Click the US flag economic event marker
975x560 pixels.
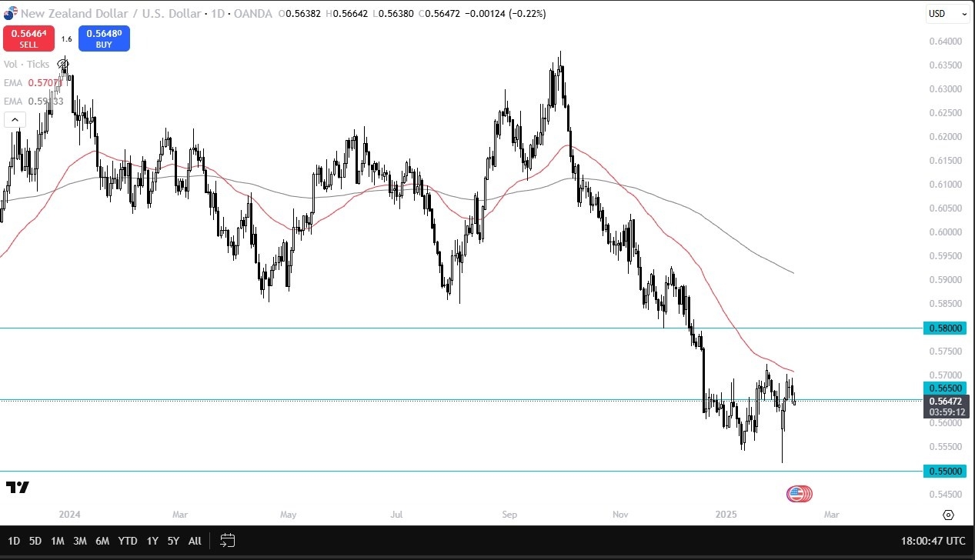799,494
